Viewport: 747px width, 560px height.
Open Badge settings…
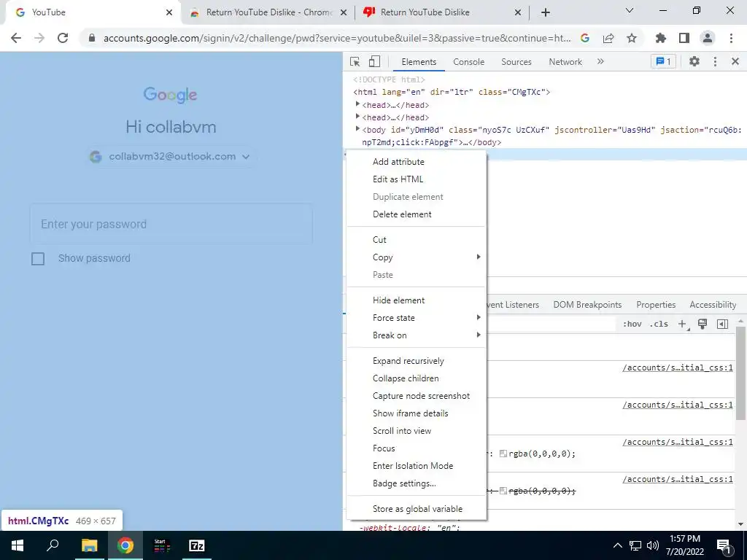(x=417, y=483)
